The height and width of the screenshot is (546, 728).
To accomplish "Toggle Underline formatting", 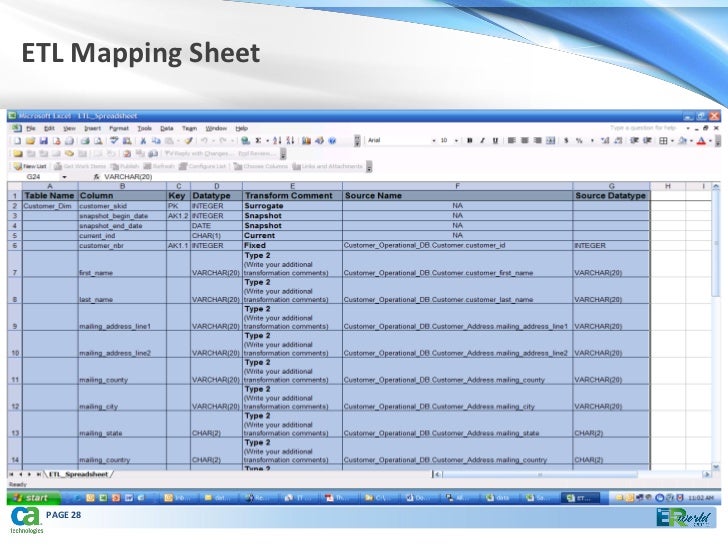I will [495, 140].
